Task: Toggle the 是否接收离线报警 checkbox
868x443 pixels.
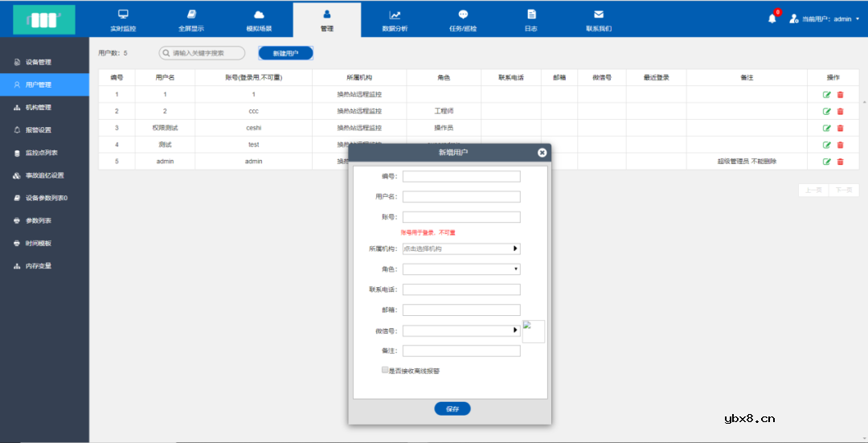Action: (x=385, y=370)
